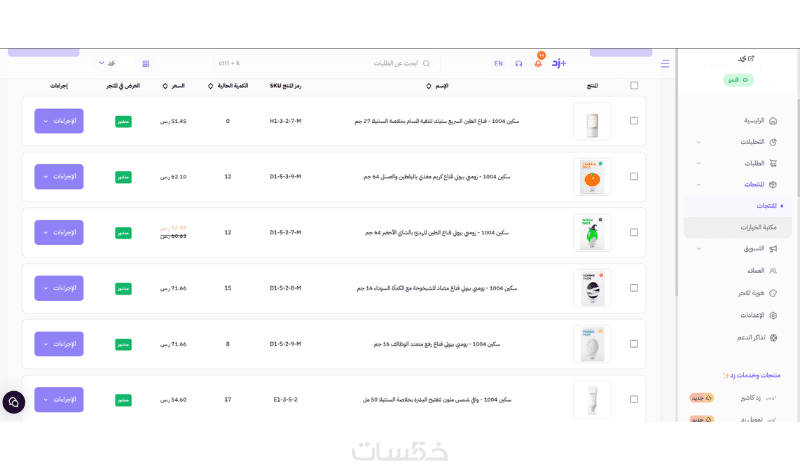Click price 54.60 ر.س

pos(173,400)
